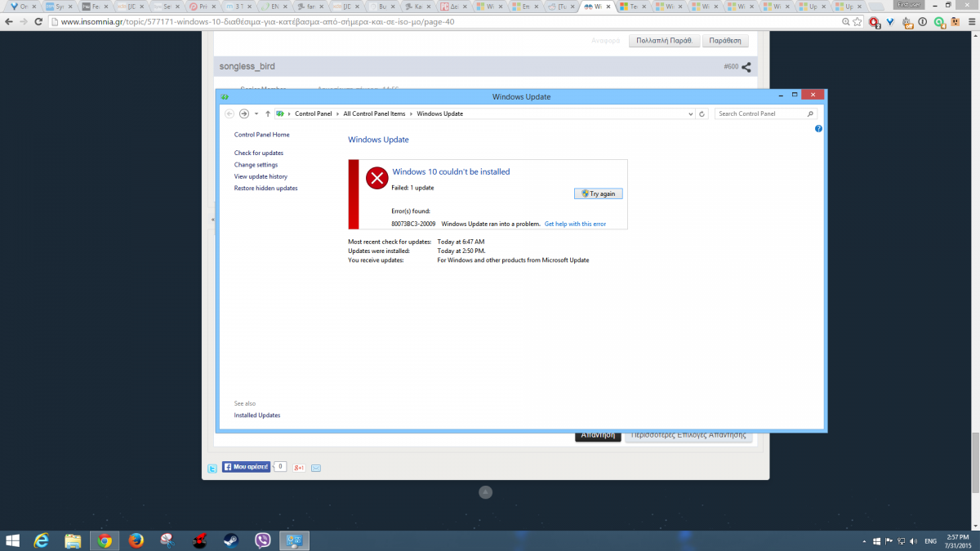
Task: Open Get help with this error link
Action: tap(575, 224)
